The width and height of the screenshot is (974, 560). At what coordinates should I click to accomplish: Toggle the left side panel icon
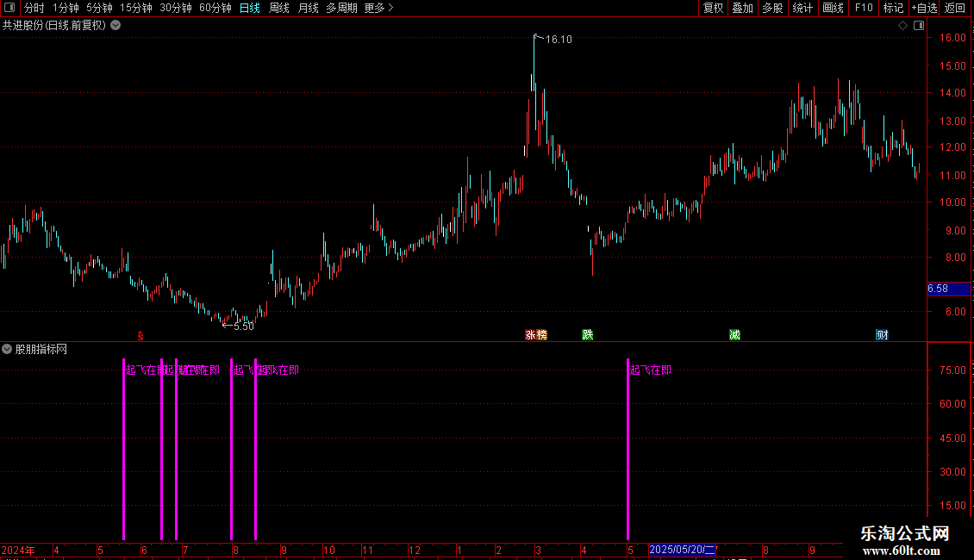[9, 8]
